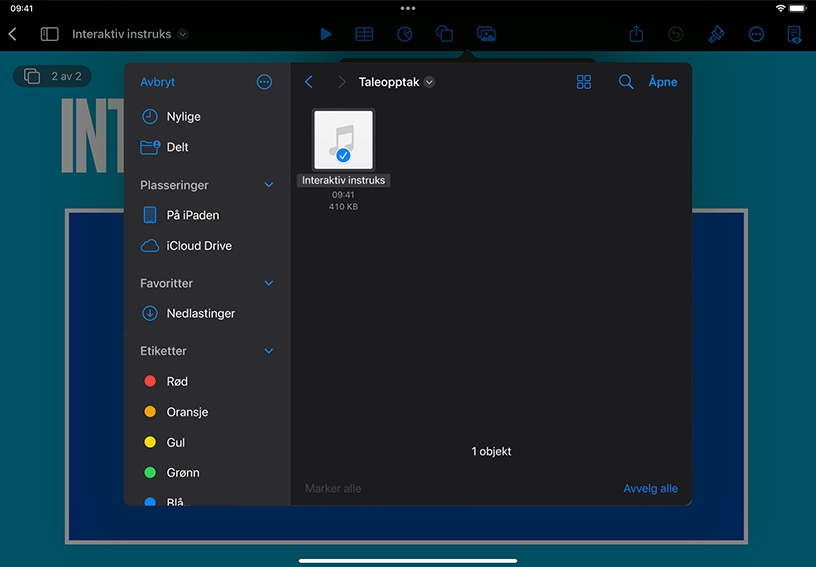Collapse the Favoritter section
Viewport: 816px width, 567px height.
click(269, 284)
